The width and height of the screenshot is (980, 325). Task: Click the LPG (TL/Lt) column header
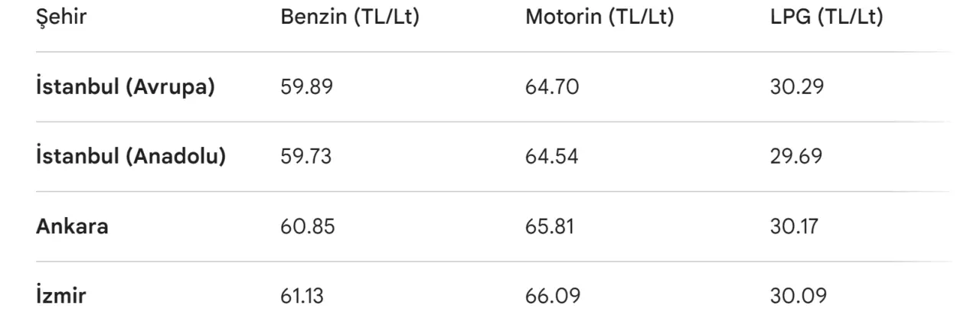click(827, 18)
